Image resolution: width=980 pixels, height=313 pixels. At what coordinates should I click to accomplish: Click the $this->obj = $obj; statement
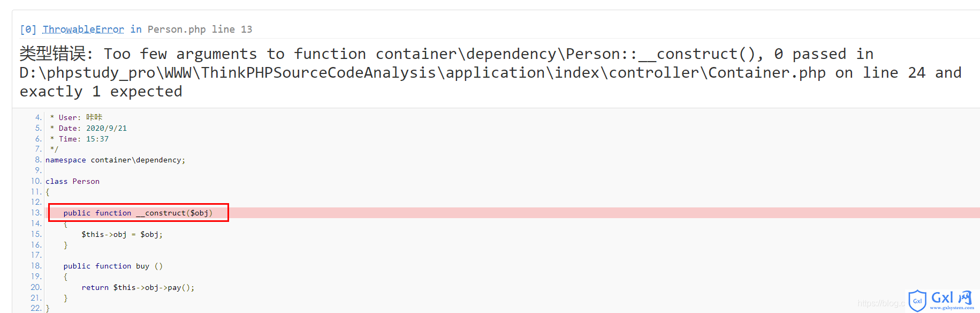122,234
